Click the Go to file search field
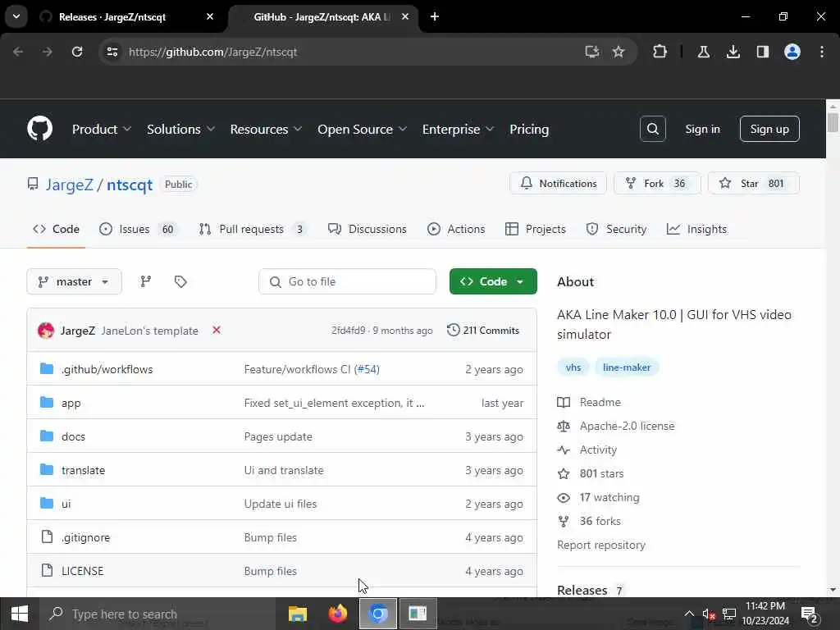This screenshot has height=630, width=840. tap(347, 281)
